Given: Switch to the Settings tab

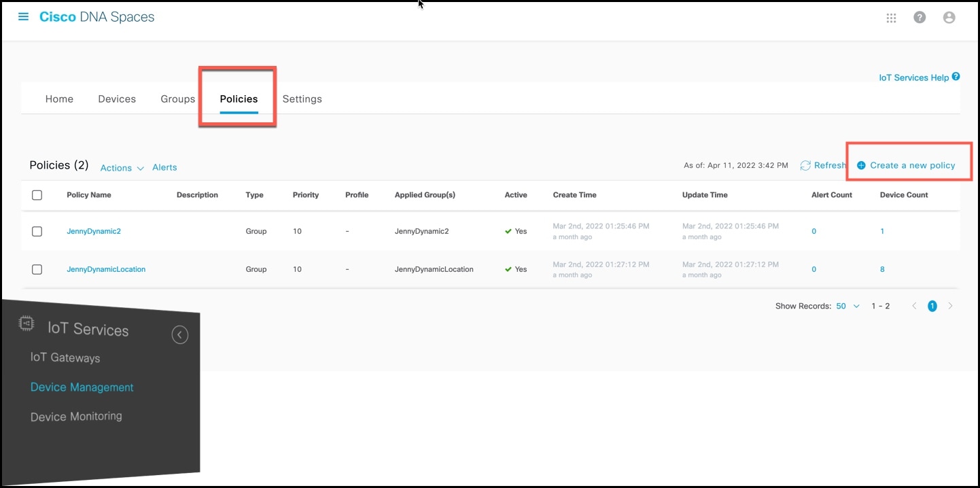Looking at the screenshot, I should pos(302,99).
